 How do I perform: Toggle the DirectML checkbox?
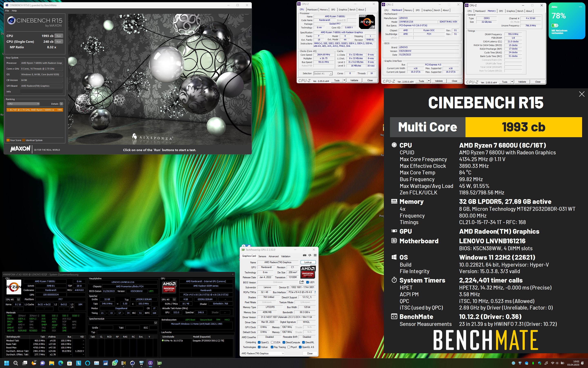(303, 342)
